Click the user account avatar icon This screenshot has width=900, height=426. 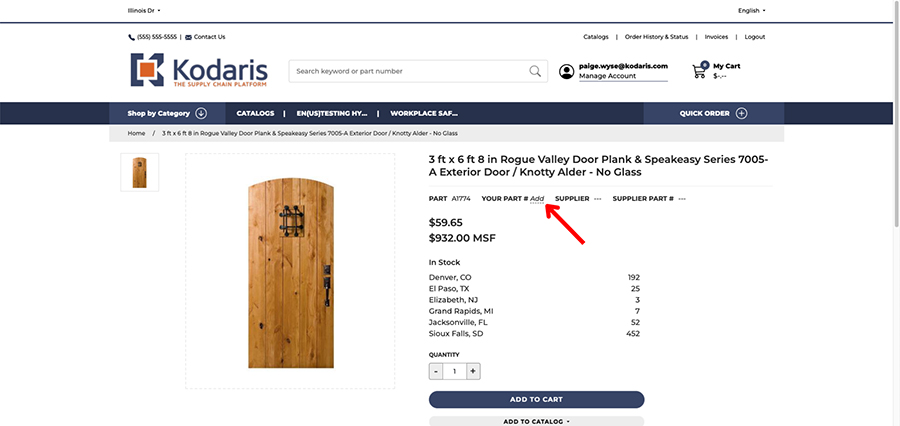567,72
